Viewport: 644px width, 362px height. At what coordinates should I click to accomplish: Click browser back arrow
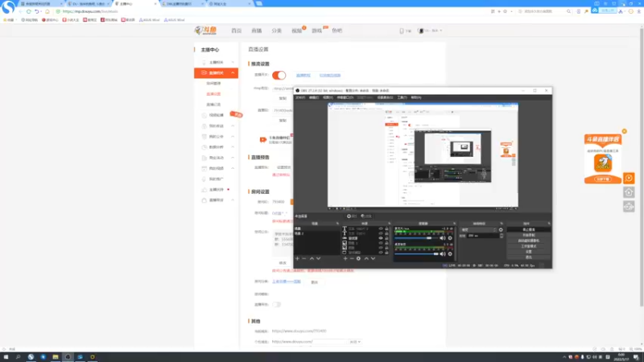(21, 11)
